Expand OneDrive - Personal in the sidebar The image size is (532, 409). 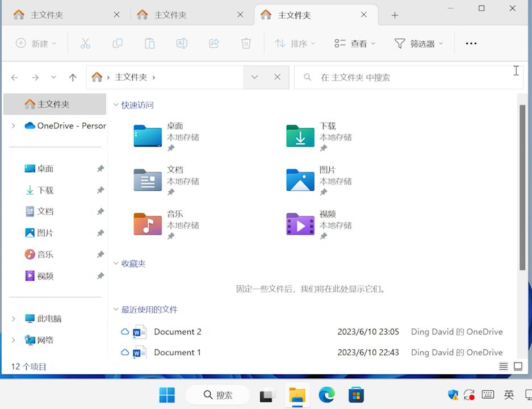[x=12, y=126]
